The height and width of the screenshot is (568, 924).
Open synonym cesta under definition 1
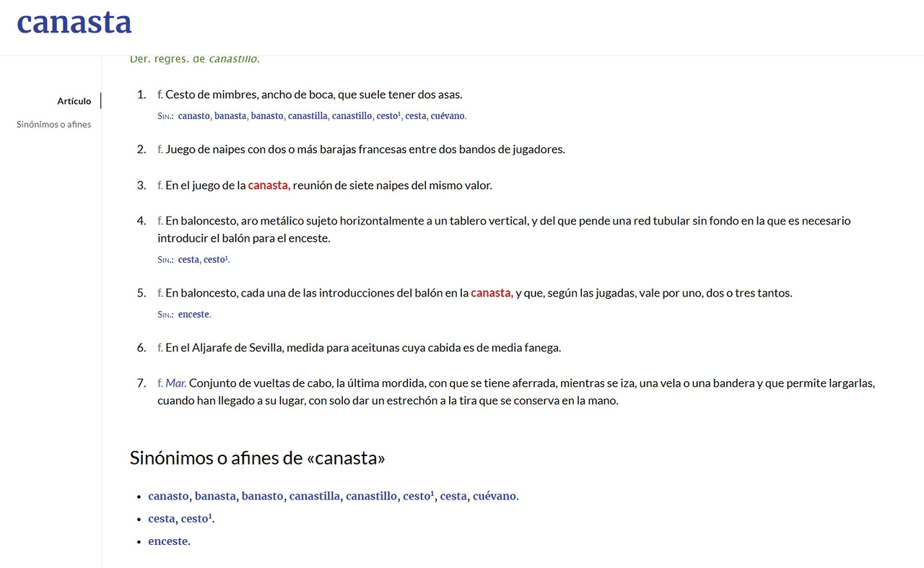click(x=416, y=115)
